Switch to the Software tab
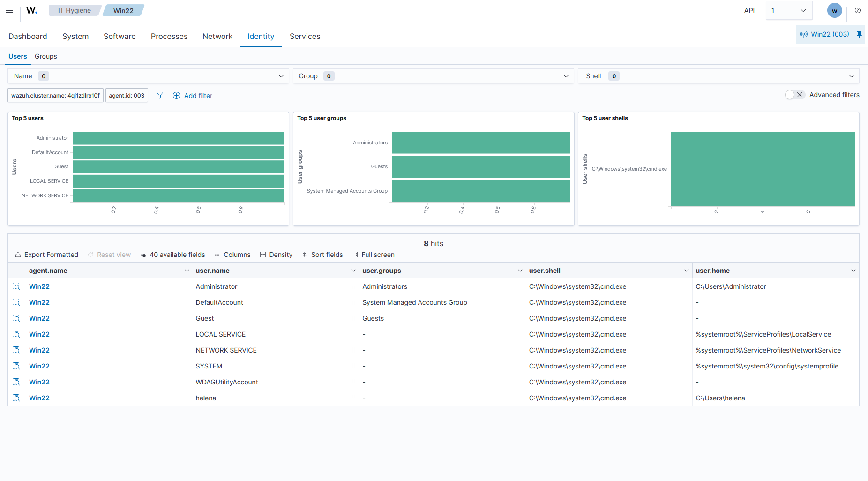The image size is (868, 481). (120, 36)
